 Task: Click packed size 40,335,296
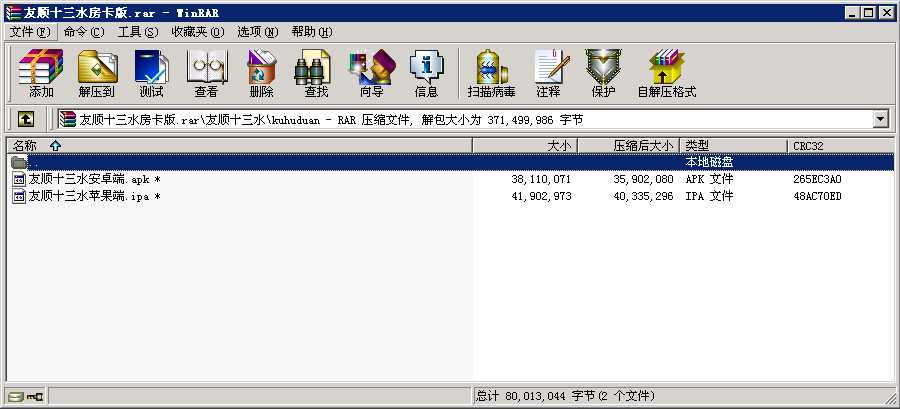pyautogui.click(x=643, y=196)
